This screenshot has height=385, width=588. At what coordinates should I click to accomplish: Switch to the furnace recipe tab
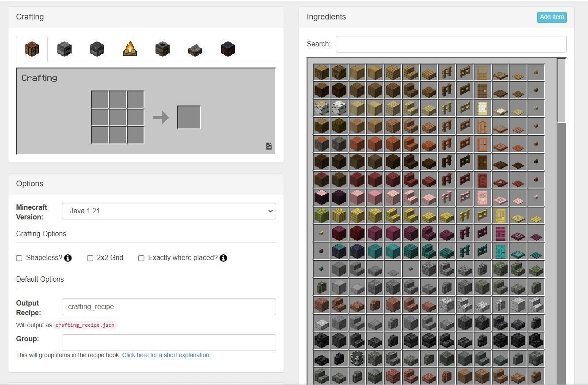64,49
